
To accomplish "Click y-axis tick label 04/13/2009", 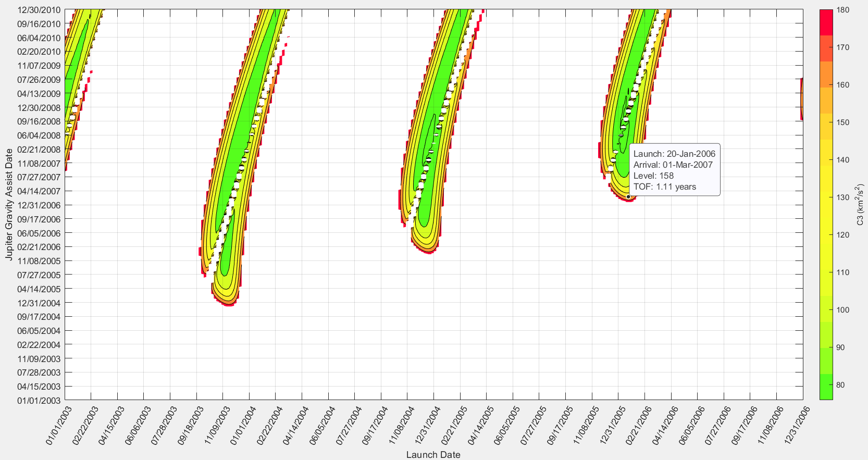I will point(39,94).
